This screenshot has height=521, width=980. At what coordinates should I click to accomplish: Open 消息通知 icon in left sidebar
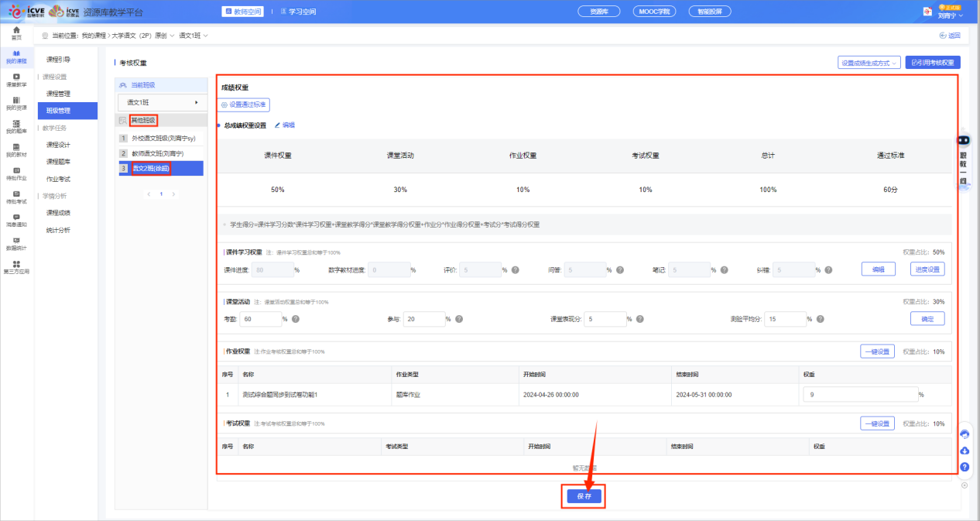coord(16,220)
